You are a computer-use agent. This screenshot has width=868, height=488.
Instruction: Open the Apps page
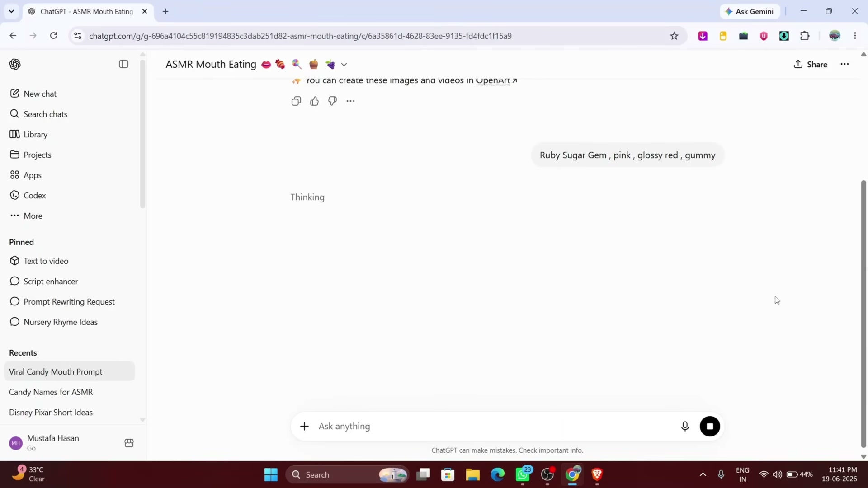[69, 175]
